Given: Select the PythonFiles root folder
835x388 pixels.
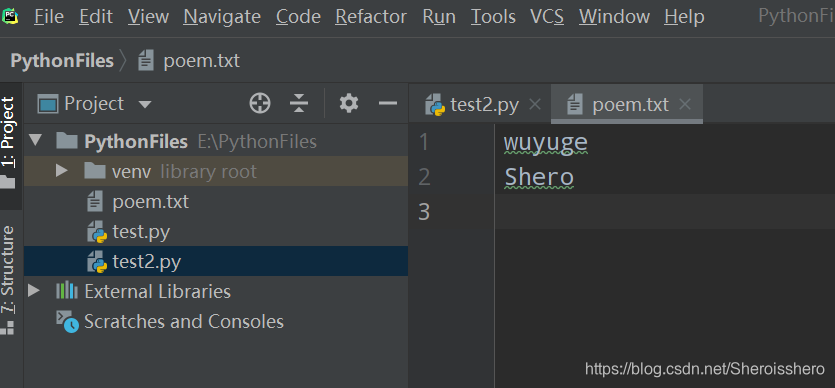Looking at the screenshot, I should [216, 141].
